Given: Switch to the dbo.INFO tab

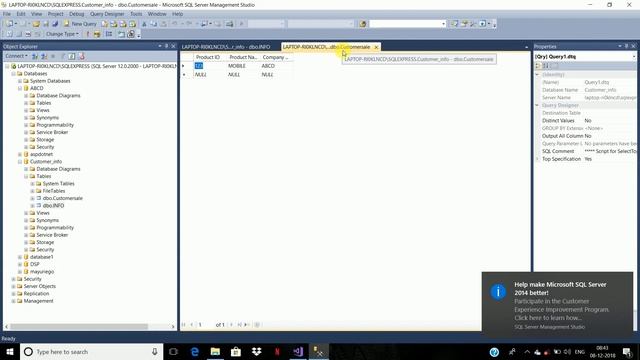Looking at the screenshot, I should click(226, 47).
